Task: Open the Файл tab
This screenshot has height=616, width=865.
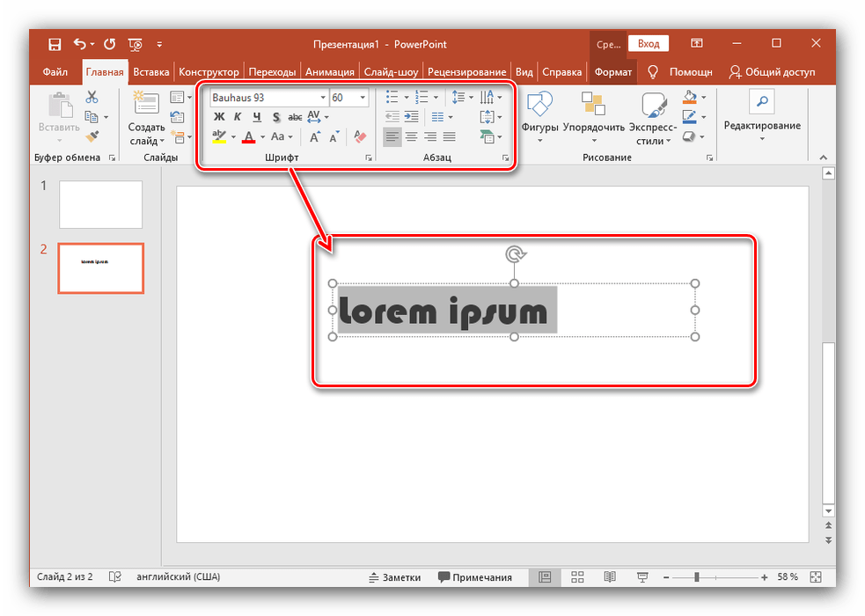Action: (x=55, y=72)
